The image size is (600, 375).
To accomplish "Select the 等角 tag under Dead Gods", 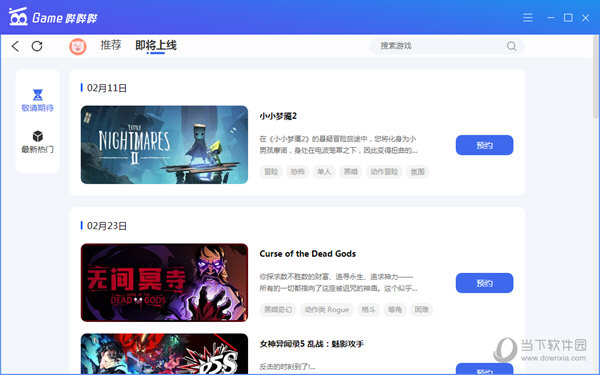I will tap(395, 310).
